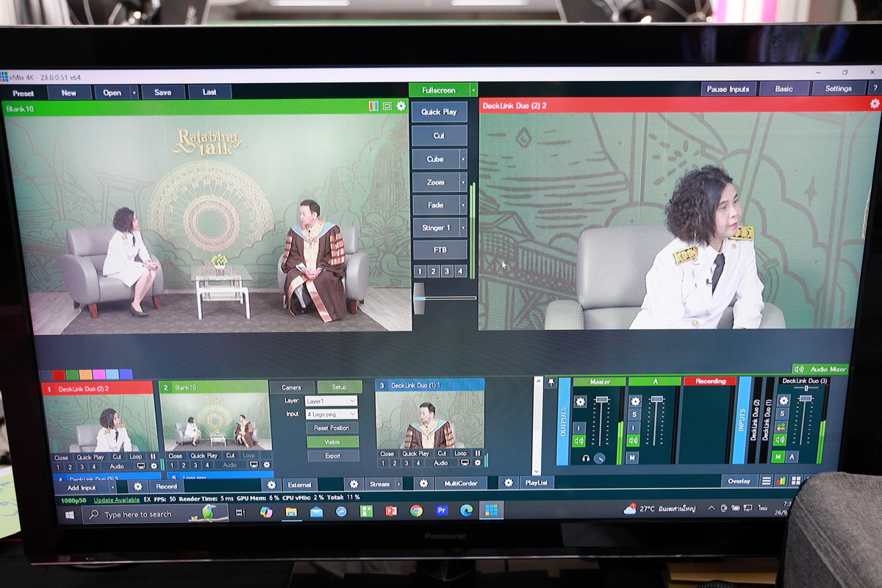This screenshot has width=882, height=588.
Task: Toggle the Audio Mixer panel
Action: pyautogui.click(x=820, y=369)
